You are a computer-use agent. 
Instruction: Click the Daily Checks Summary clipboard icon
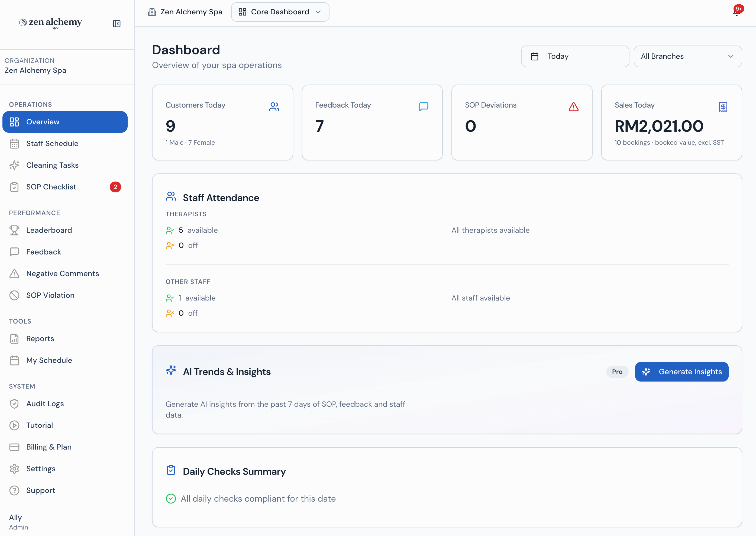click(171, 470)
